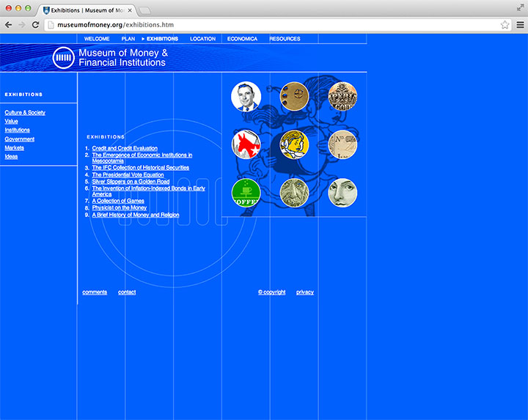The width and height of the screenshot is (528, 420).
Task: Open the Value sidebar link
Action: 11,121
